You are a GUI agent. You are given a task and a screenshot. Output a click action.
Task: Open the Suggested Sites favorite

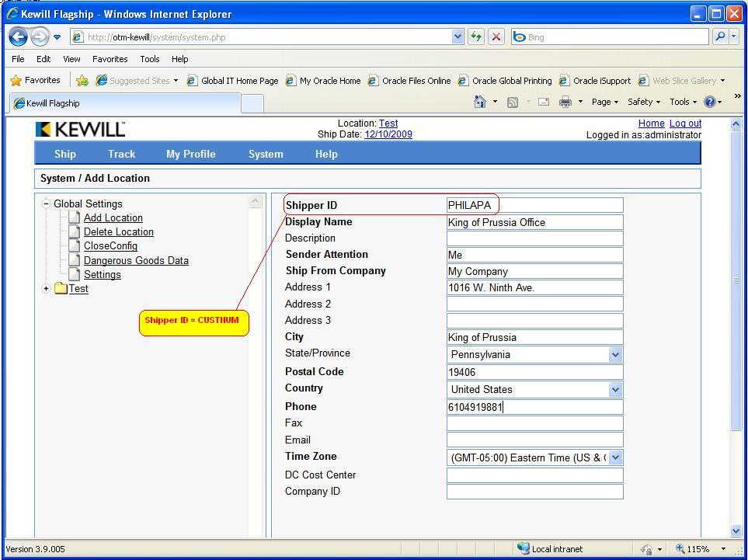137,81
